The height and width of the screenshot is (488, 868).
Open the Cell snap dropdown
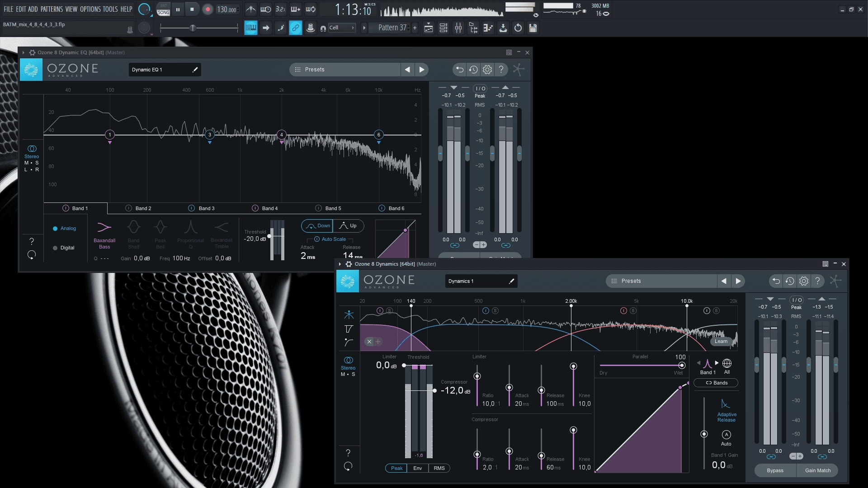342,28
